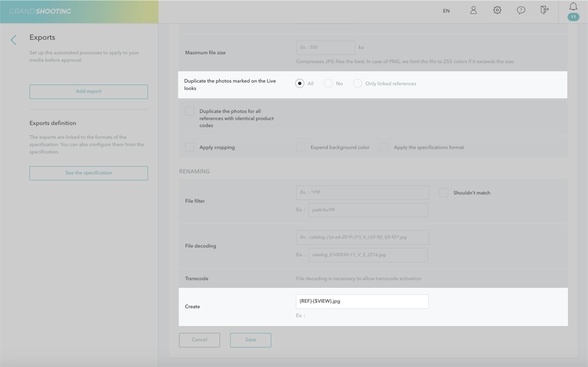Image resolution: width=588 pixels, height=367 pixels.
Task: Click the logout door icon
Action: 544,10
